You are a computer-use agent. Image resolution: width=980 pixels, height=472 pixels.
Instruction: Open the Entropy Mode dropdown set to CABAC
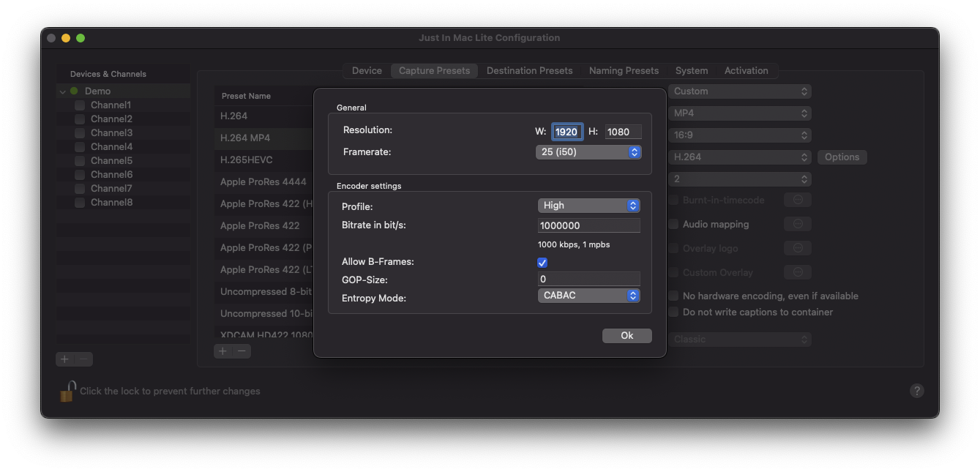click(588, 296)
